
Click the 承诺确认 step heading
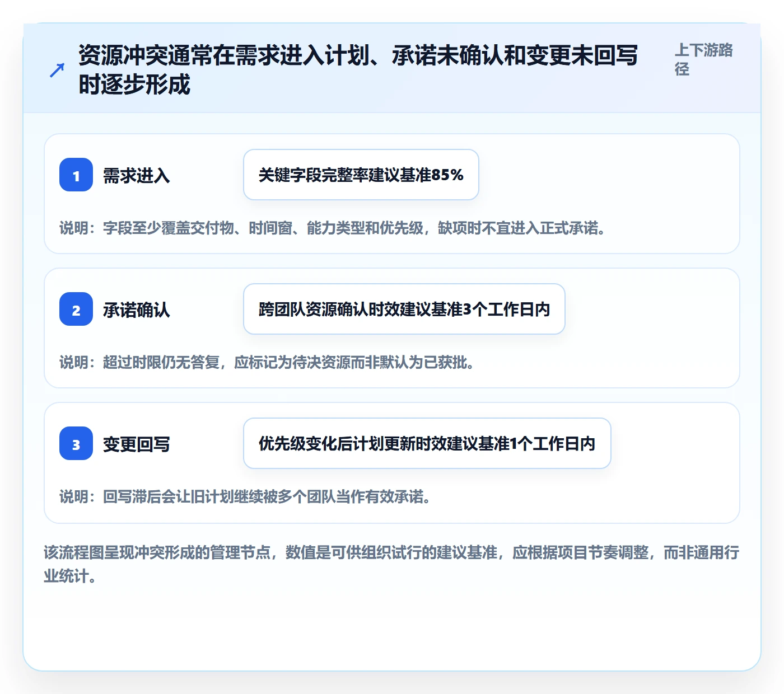(137, 310)
